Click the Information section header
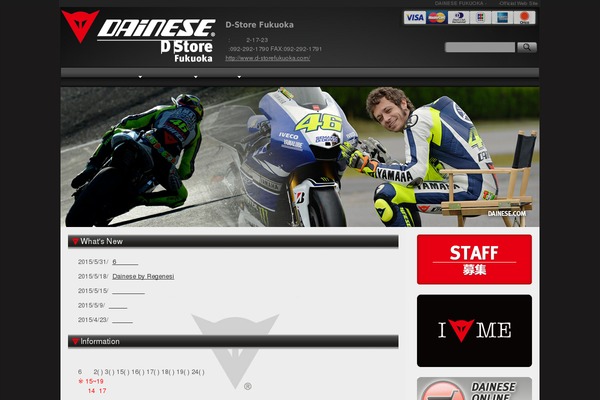Image resolution: width=600 pixels, height=400 pixels. click(x=233, y=341)
